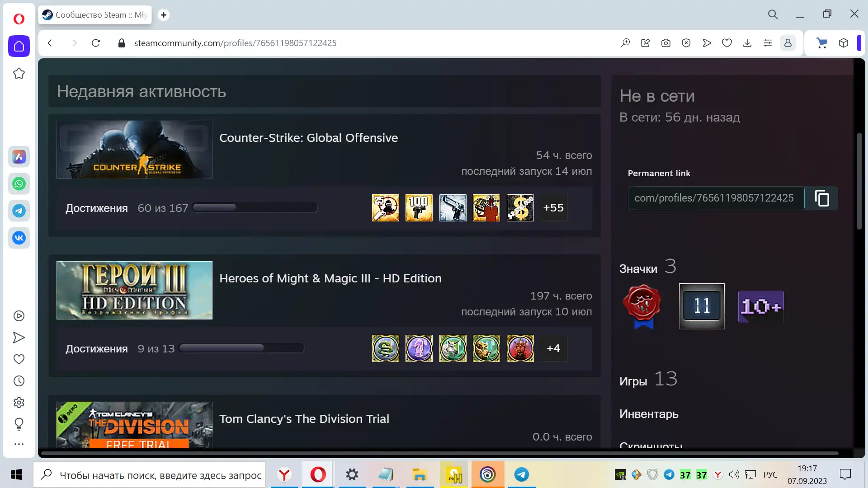The width and height of the screenshot is (868, 488).
Task: Open the downloads icon in toolbar
Action: coord(747,43)
